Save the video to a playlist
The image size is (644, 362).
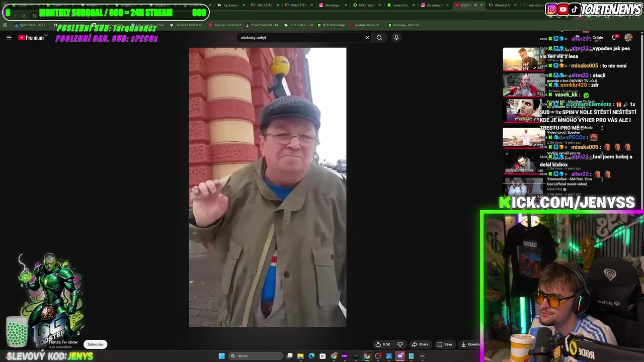pos(444,344)
